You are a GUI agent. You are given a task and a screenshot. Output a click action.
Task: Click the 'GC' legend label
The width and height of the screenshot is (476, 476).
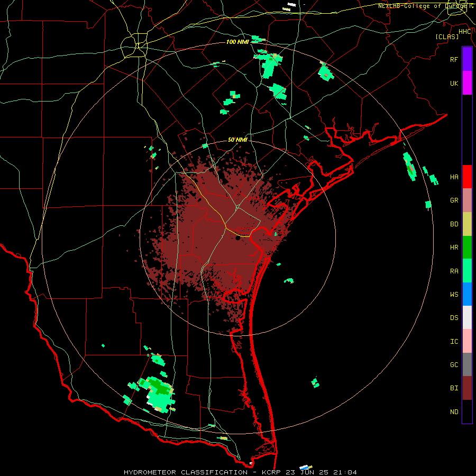454,365
